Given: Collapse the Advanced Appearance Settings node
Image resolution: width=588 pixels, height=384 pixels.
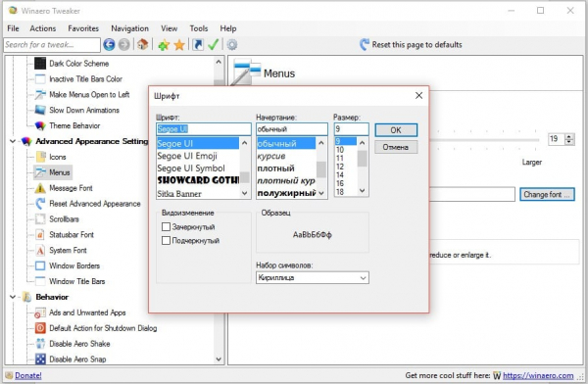Looking at the screenshot, I should (13, 141).
